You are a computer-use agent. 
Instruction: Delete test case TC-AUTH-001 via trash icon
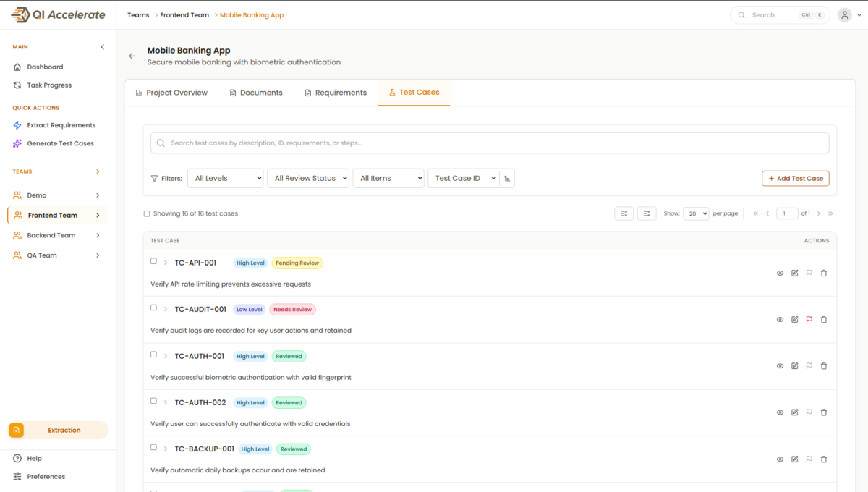coord(824,366)
